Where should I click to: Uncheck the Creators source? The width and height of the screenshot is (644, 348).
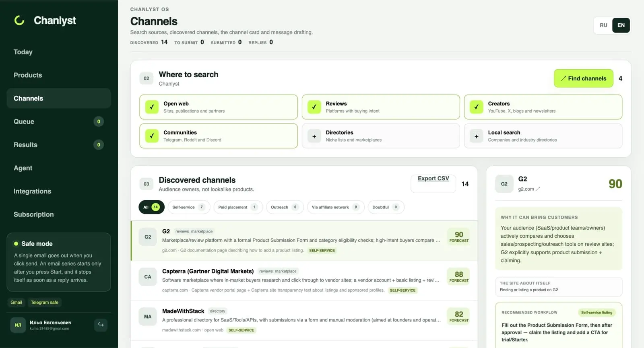pyautogui.click(x=476, y=107)
